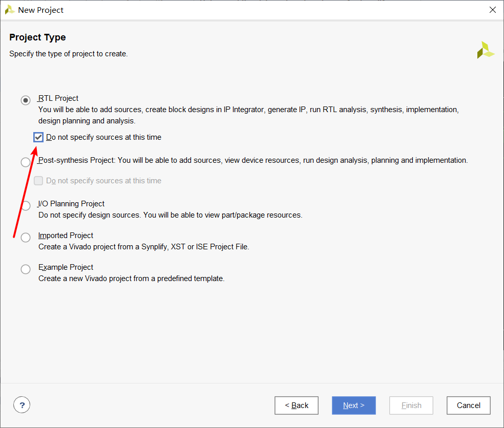Open help with the question mark button

(x=22, y=405)
